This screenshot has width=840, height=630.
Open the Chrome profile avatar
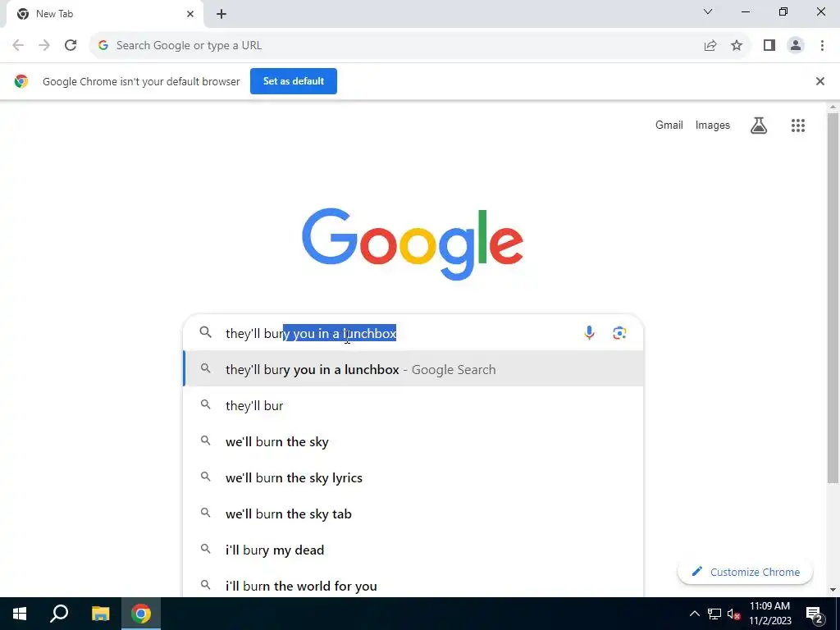pyautogui.click(x=796, y=46)
